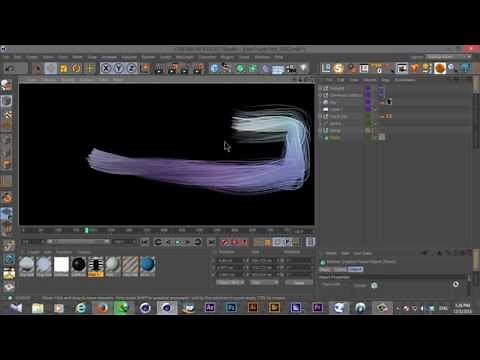Click the green current frame marker

[87, 230]
